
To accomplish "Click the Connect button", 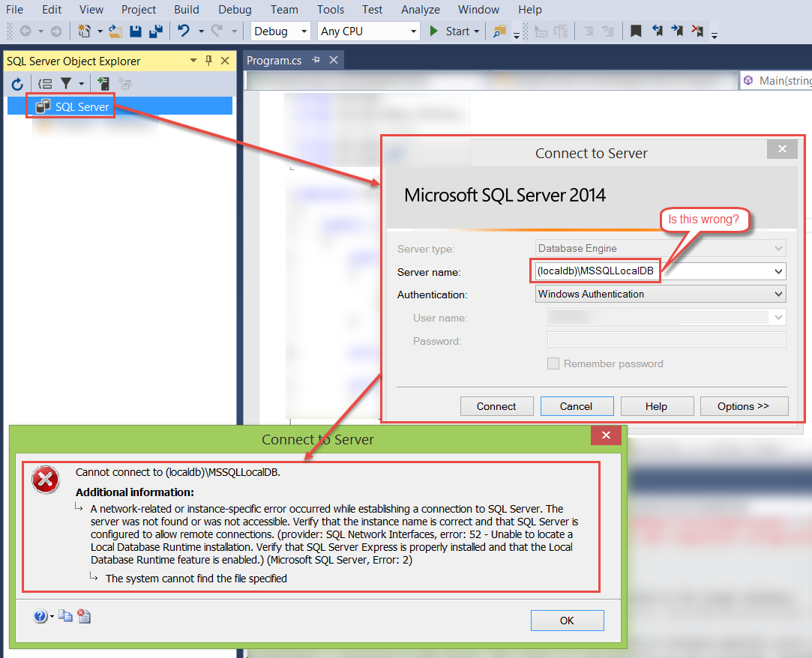I will (496, 406).
